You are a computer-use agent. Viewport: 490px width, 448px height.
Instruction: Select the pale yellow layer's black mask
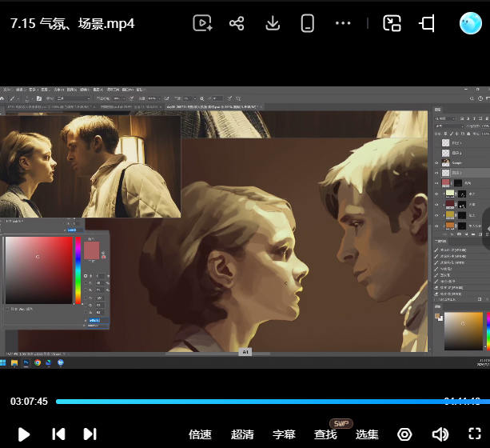(462, 194)
